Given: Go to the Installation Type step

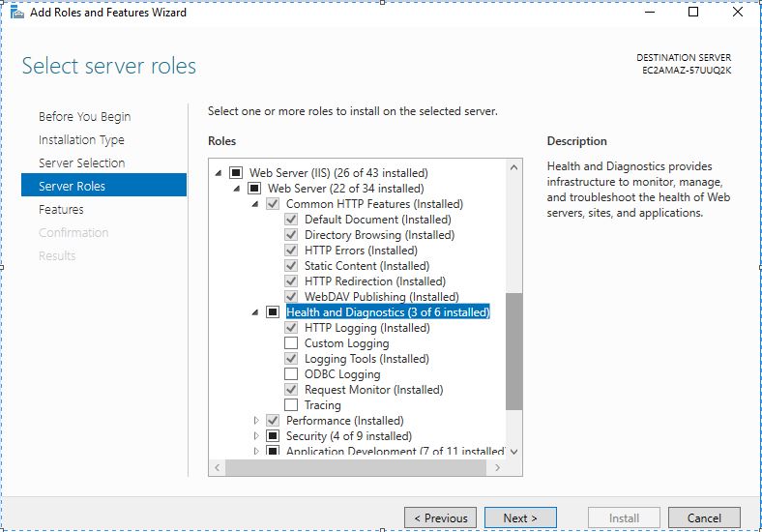Looking at the screenshot, I should 81,140.
